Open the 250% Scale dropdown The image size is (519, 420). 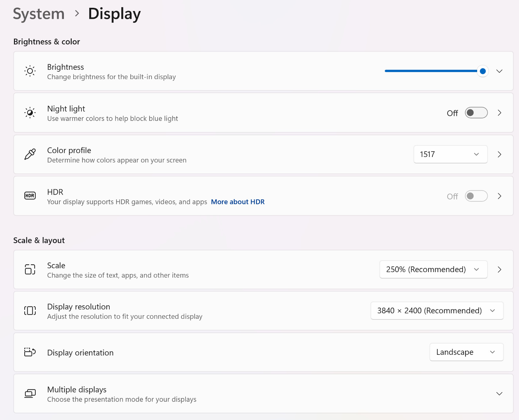[x=433, y=270]
